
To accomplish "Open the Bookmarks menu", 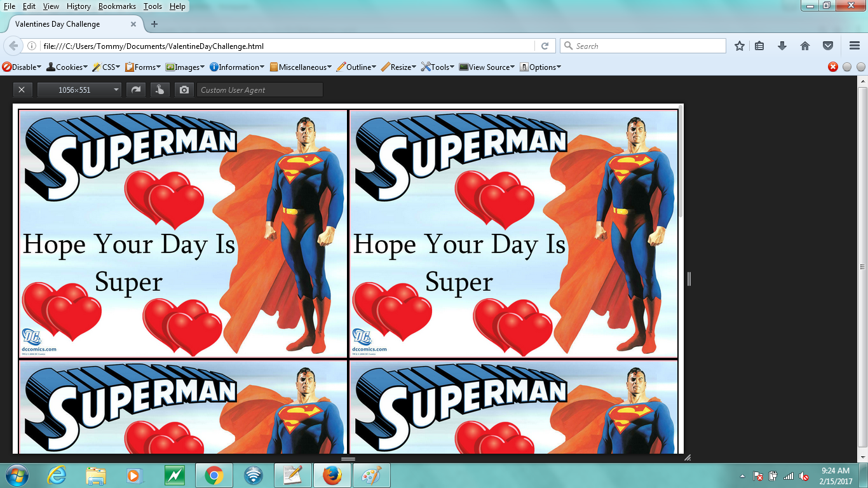I will (x=117, y=6).
